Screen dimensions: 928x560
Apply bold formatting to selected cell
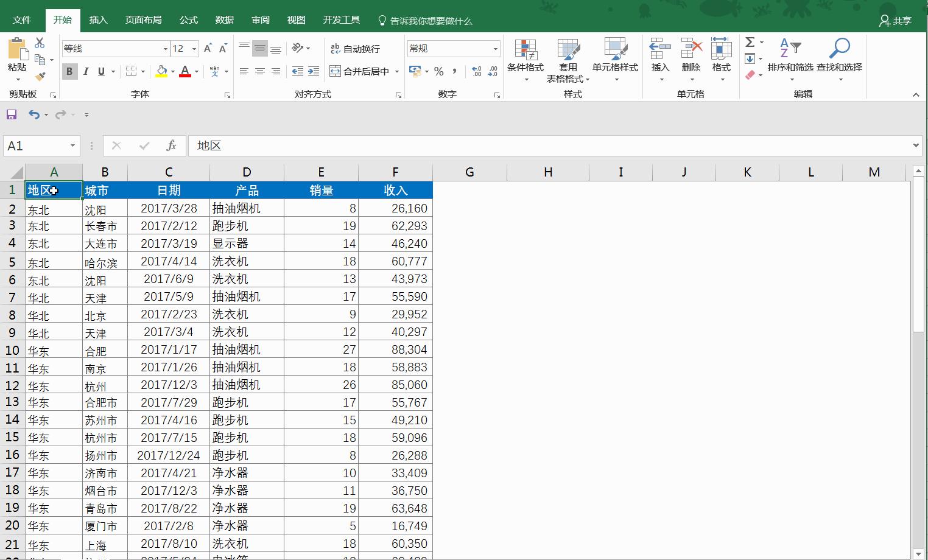[69, 71]
